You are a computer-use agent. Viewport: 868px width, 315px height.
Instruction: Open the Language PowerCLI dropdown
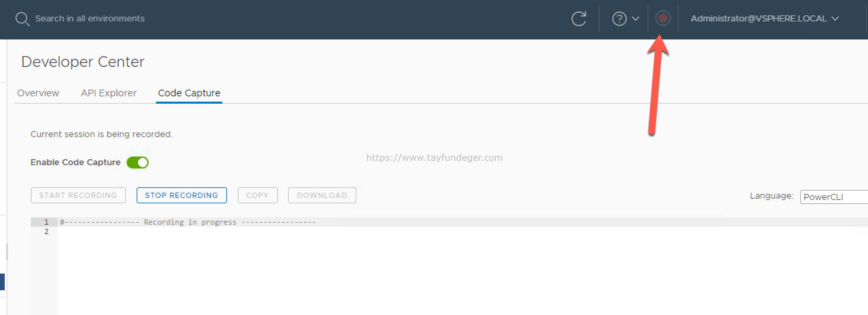point(834,197)
